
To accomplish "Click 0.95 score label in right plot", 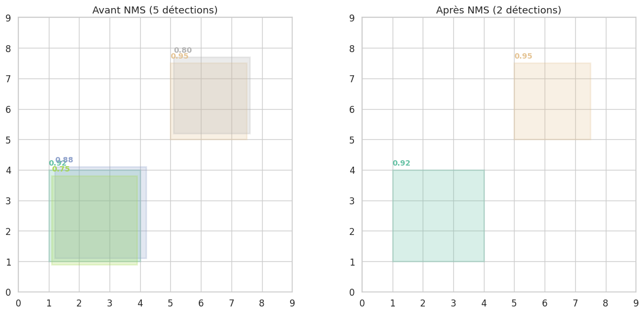I will [x=523, y=56].
